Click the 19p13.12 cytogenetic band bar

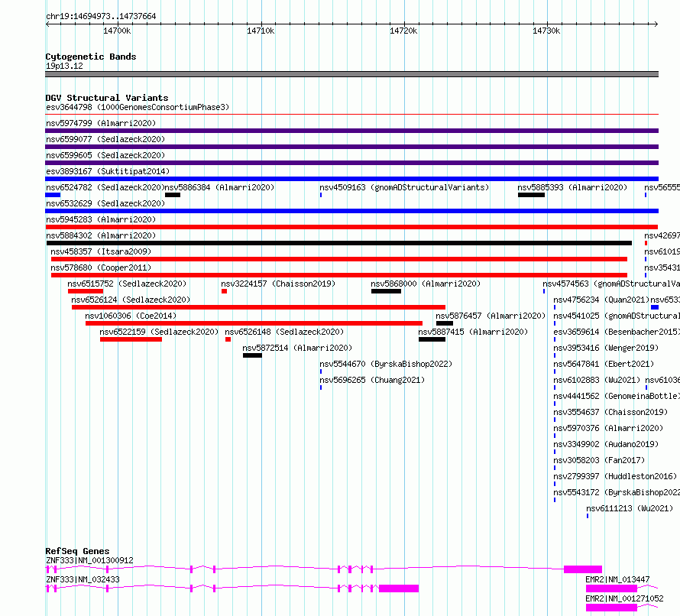click(x=351, y=74)
